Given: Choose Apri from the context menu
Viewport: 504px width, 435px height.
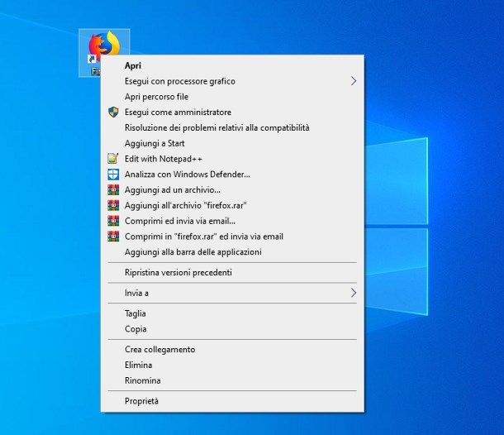Looking at the screenshot, I should (x=232, y=65).
